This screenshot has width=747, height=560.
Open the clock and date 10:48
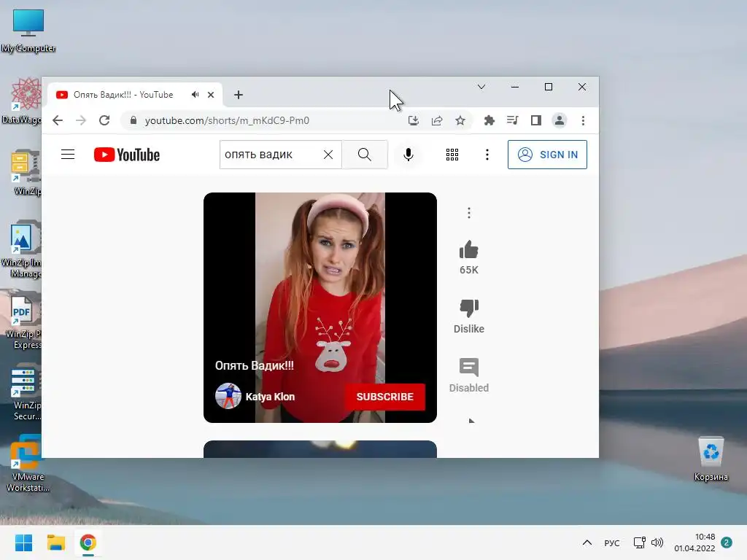pyautogui.click(x=694, y=542)
